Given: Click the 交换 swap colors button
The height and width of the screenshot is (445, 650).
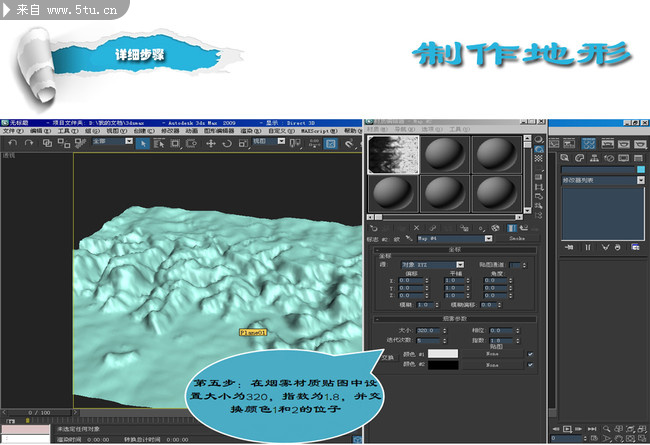Looking at the screenshot, I should point(388,356).
